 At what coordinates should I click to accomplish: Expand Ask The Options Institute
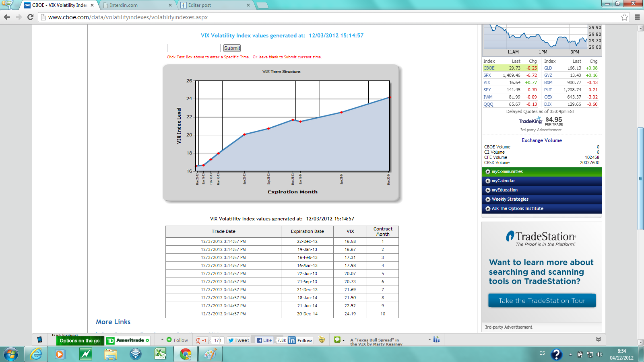[517, 209]
